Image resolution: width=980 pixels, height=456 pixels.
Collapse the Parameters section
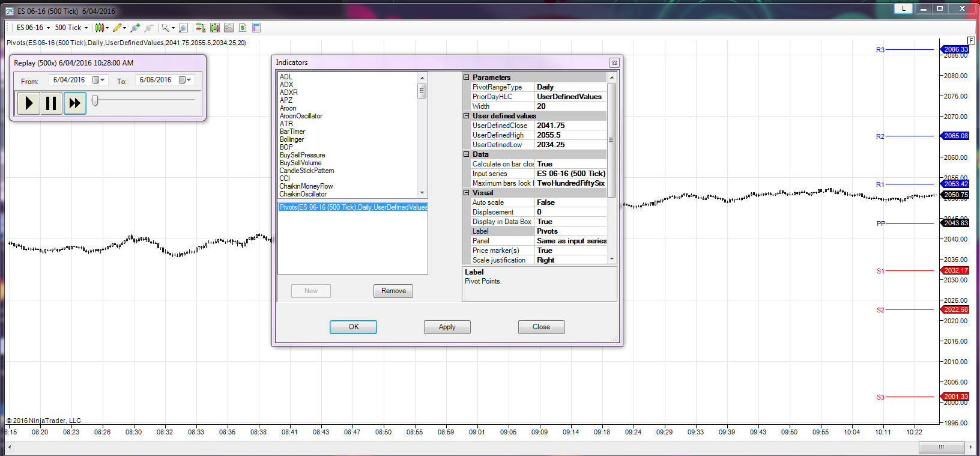click(467, 78)
